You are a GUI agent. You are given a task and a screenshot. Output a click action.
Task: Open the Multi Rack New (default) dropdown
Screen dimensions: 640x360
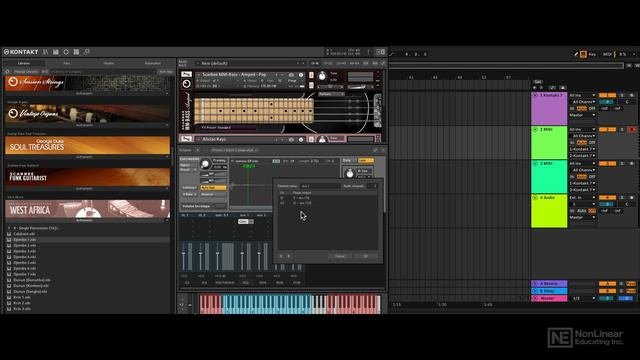(250, 63)
